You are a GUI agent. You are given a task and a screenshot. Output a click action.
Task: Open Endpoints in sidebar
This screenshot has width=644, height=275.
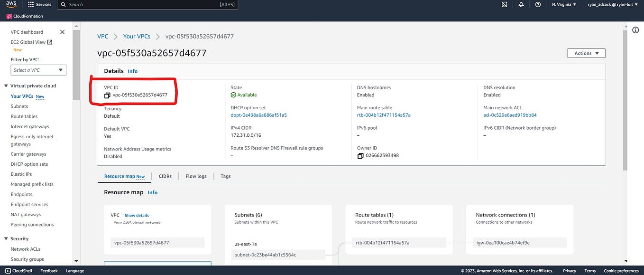pos(21,194)
